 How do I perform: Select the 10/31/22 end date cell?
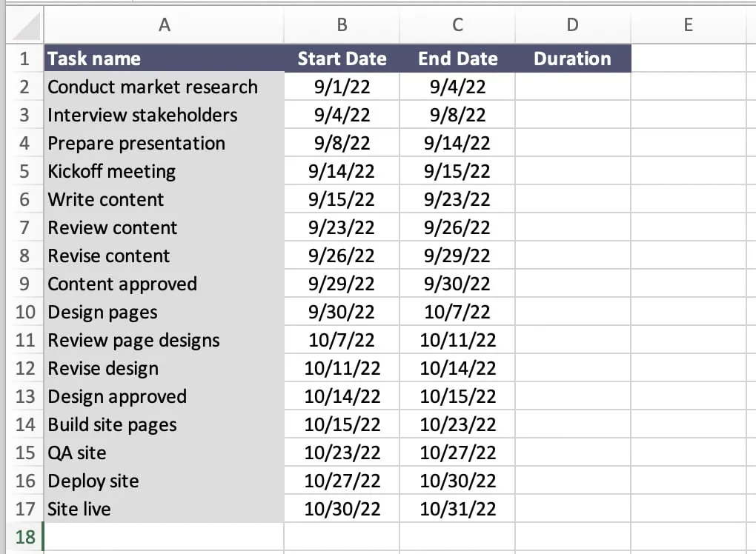pos(457,509)
